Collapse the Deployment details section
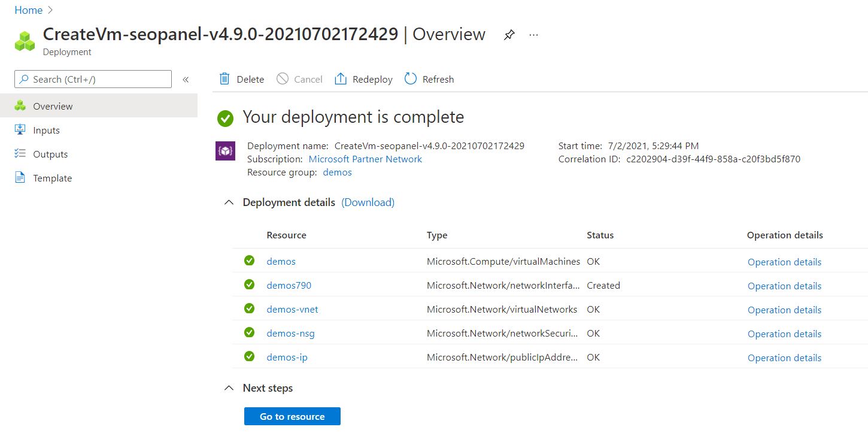The image size is (868, 439). tap(228, 202)
